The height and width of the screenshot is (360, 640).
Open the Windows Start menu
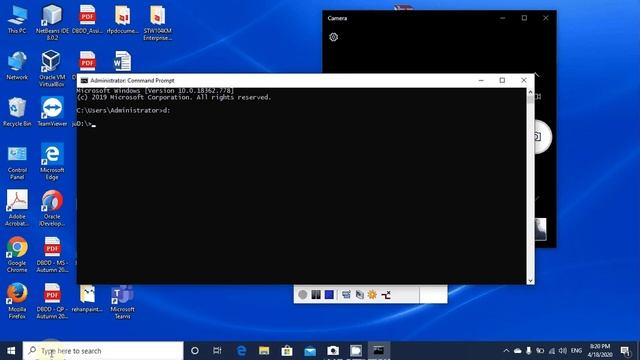point(11,351)
